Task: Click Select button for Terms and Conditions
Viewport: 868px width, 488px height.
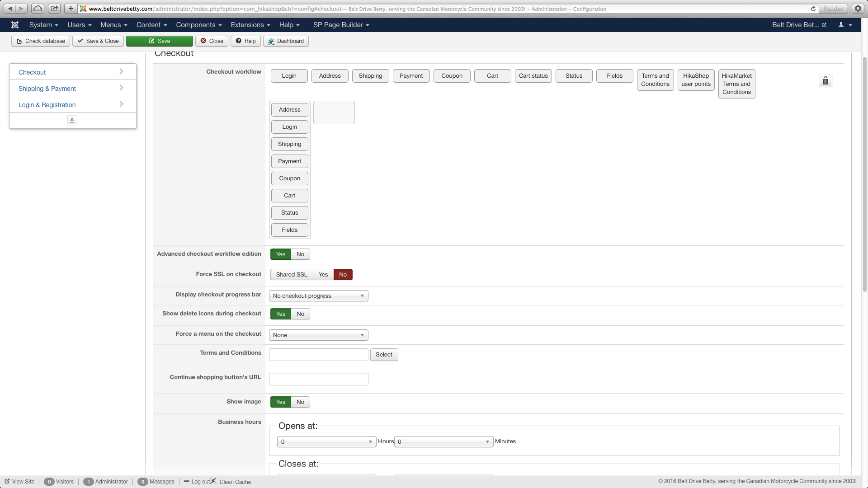Action: (384, 355)
